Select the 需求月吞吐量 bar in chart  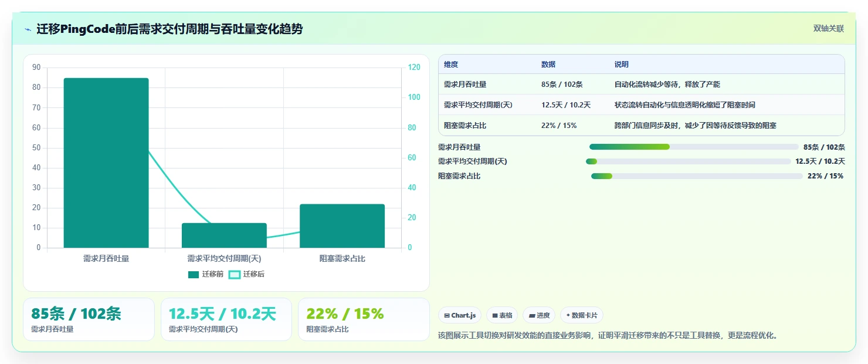tap(106, 163)
